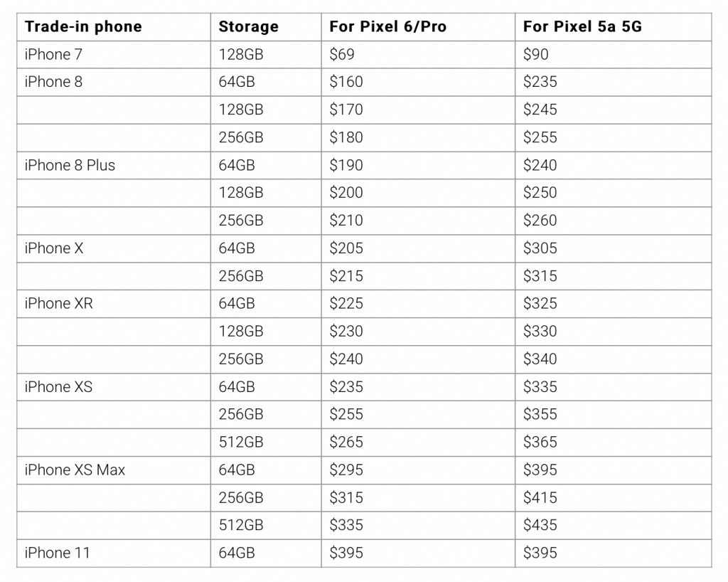Select the $305 iPhone X value

pos(540,248)
